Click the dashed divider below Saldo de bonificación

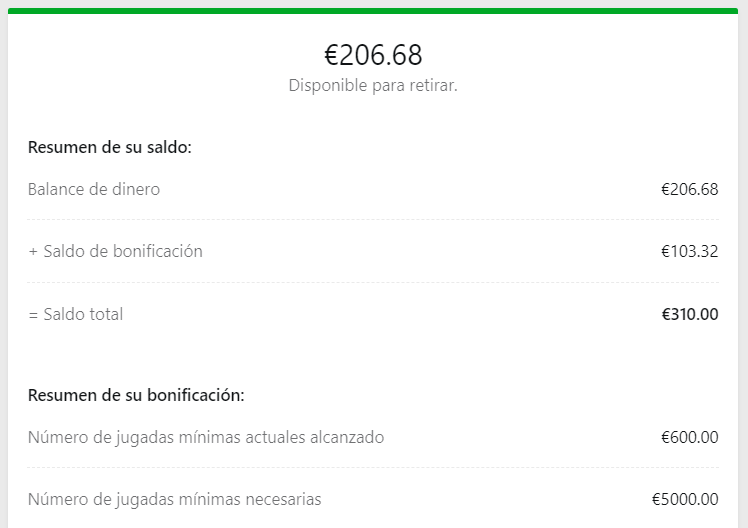pos(373,282)
